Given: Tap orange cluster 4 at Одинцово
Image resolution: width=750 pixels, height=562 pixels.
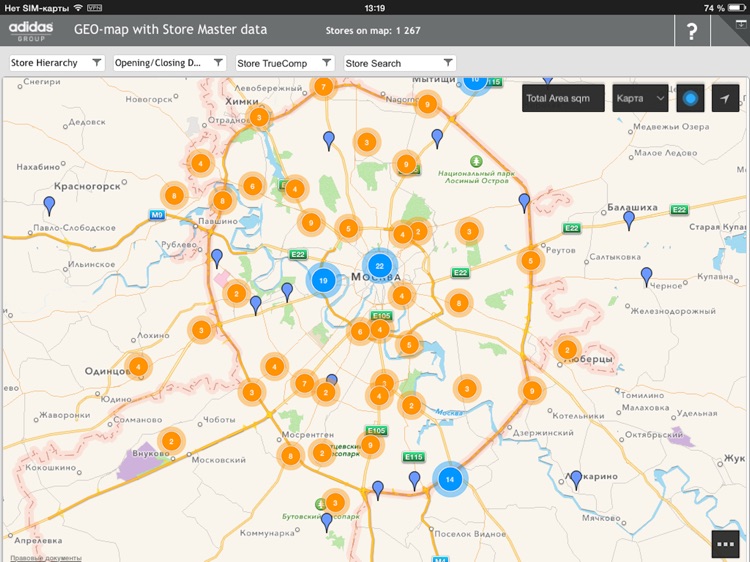Looking at the screenshot, I should pos(138,367).
